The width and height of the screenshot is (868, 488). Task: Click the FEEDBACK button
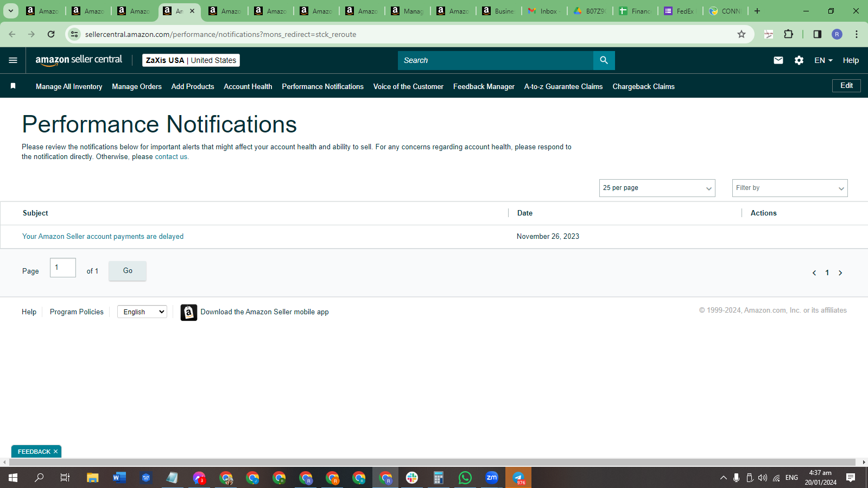[x=34, y=452]
